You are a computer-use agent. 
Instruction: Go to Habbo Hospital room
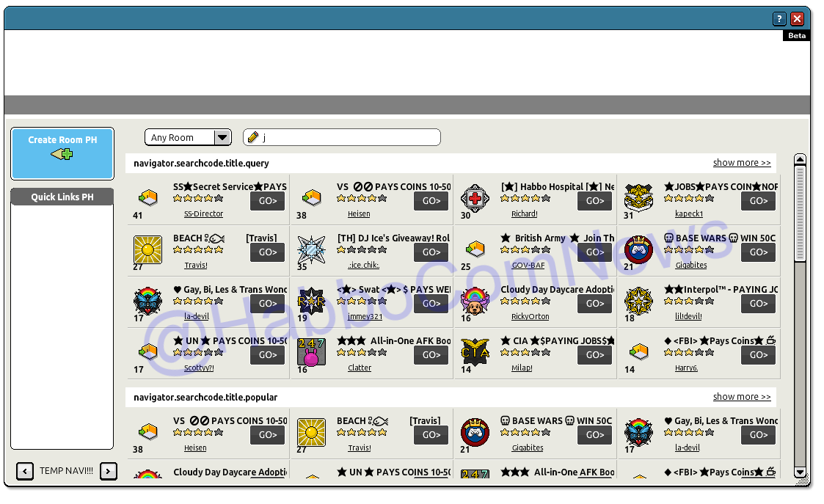point(595,201)
